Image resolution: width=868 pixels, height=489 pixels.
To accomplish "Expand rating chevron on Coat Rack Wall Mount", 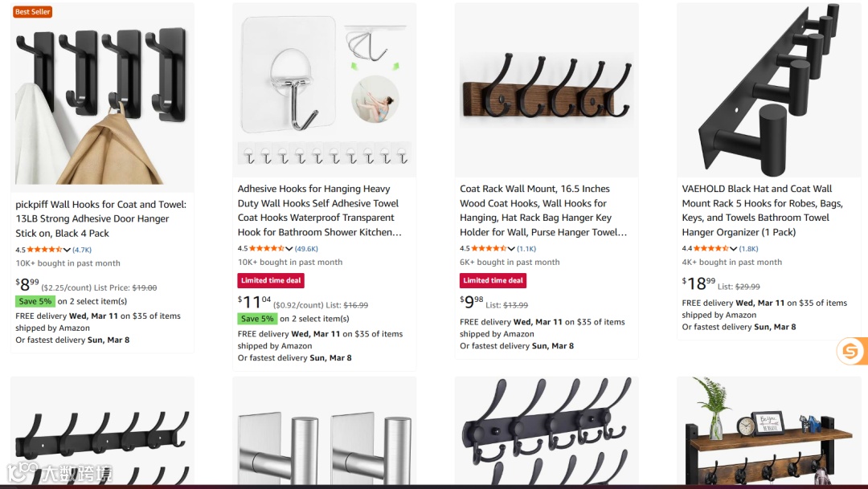I will click(x=511, y=249).
